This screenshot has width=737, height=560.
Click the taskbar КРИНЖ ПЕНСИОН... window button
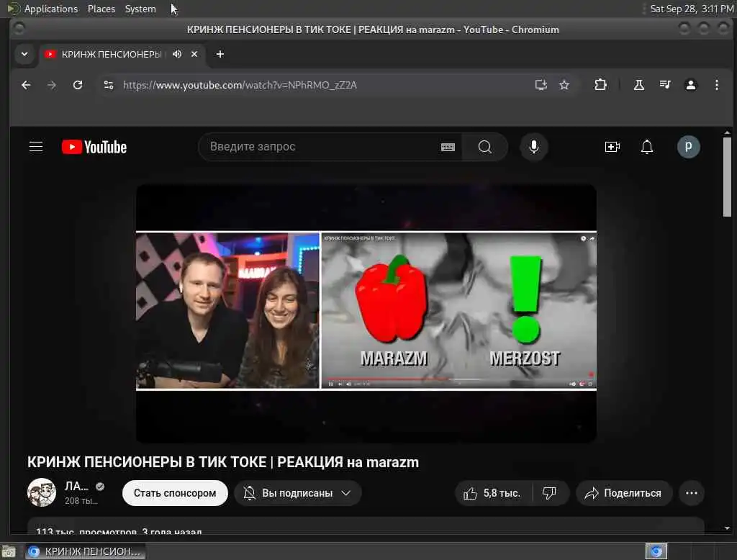click(x=85, y=551)
